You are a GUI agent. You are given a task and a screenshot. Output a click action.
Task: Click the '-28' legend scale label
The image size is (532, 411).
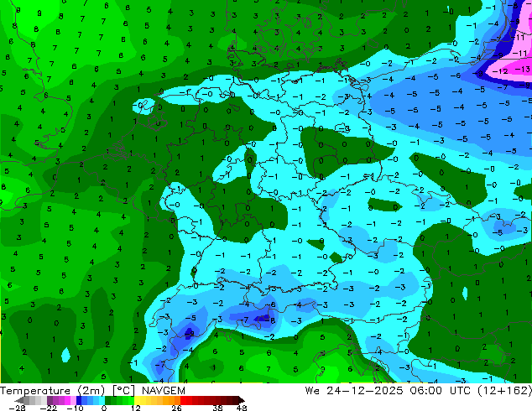point(17,408)
